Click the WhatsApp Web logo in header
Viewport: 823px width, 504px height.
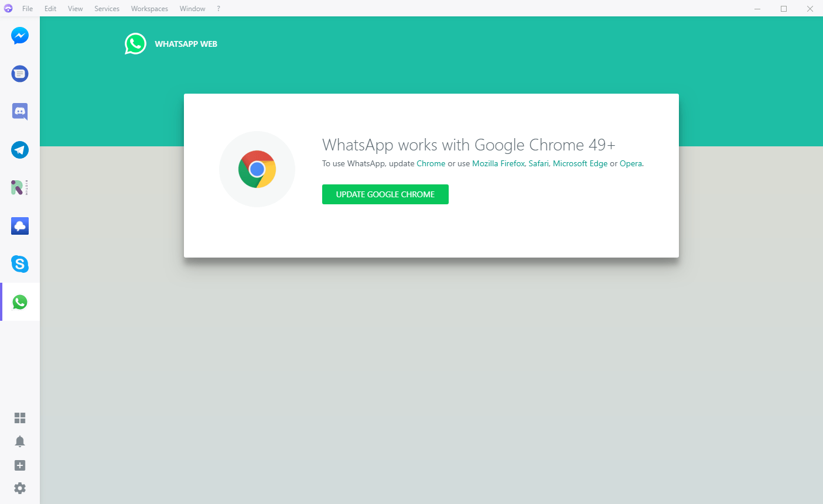point(135,44)
